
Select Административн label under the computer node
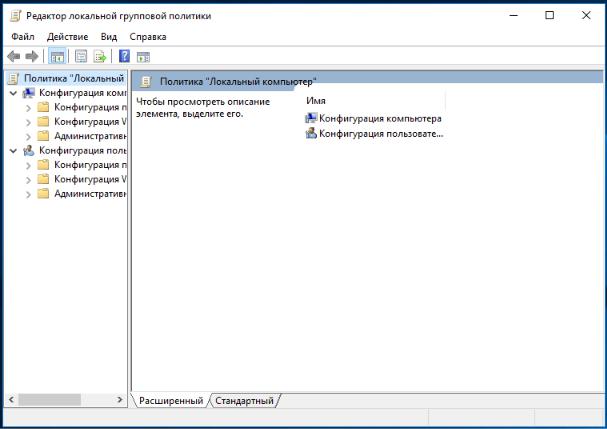(90, 136)
